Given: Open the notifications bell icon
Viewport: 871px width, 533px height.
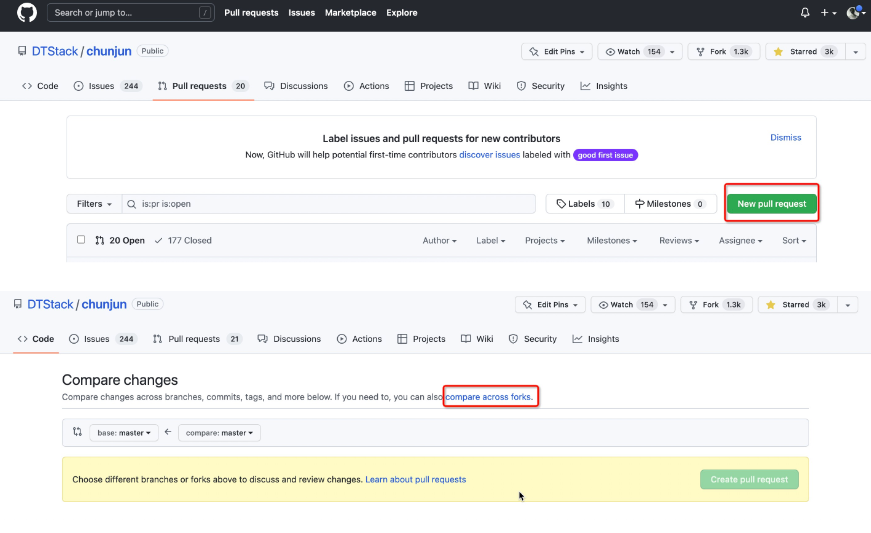Looking at the screenshot, I should point(805,13).
